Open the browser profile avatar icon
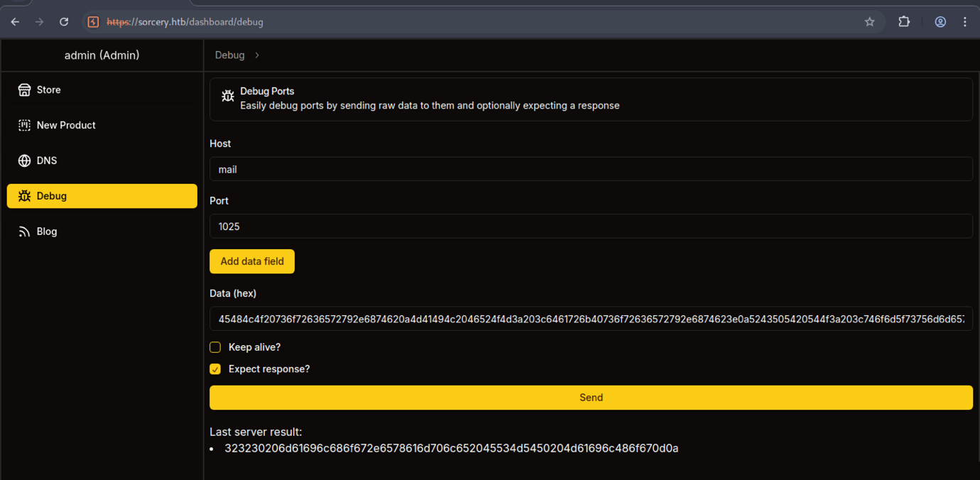Viewport: 980px width, 480px height. (940, 22)
